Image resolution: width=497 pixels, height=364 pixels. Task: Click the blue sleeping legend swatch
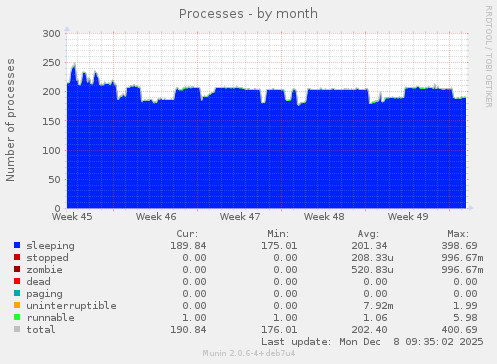(17, 245)
